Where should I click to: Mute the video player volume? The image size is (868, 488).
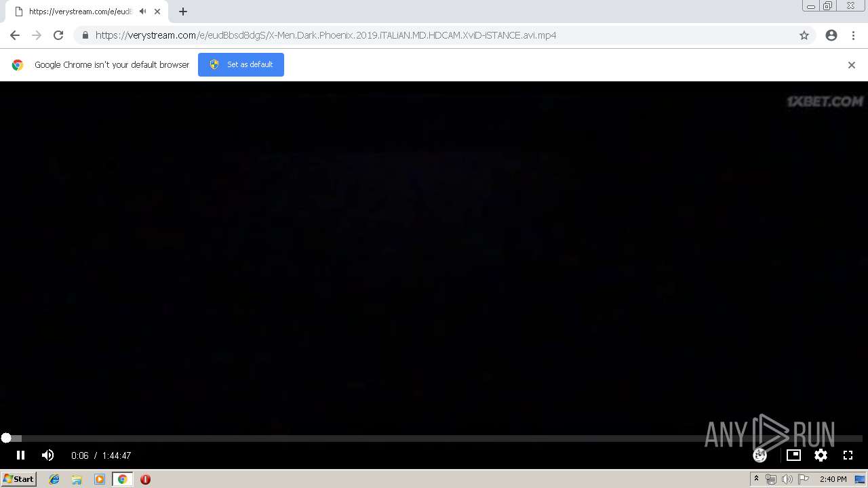(47, 455)
